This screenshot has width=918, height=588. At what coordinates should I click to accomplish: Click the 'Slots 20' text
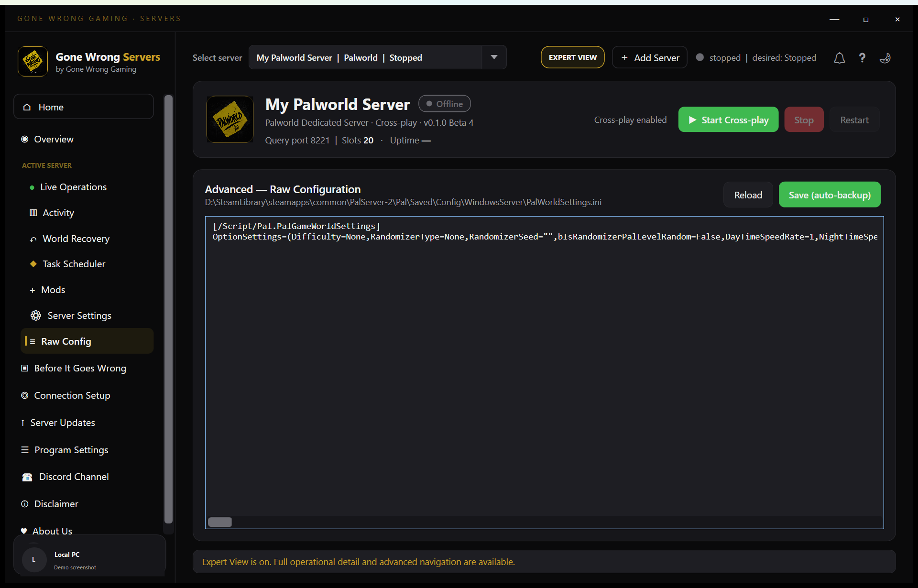[x=358, y=141]
